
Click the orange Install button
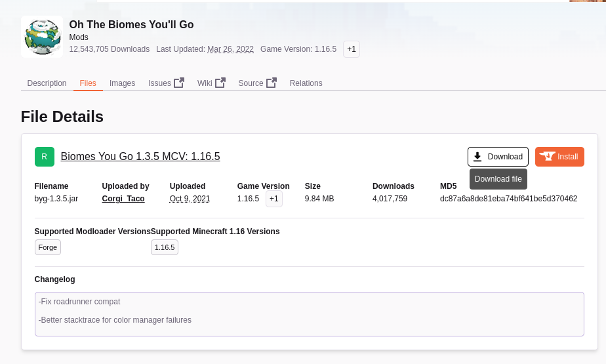pos(559,157)
